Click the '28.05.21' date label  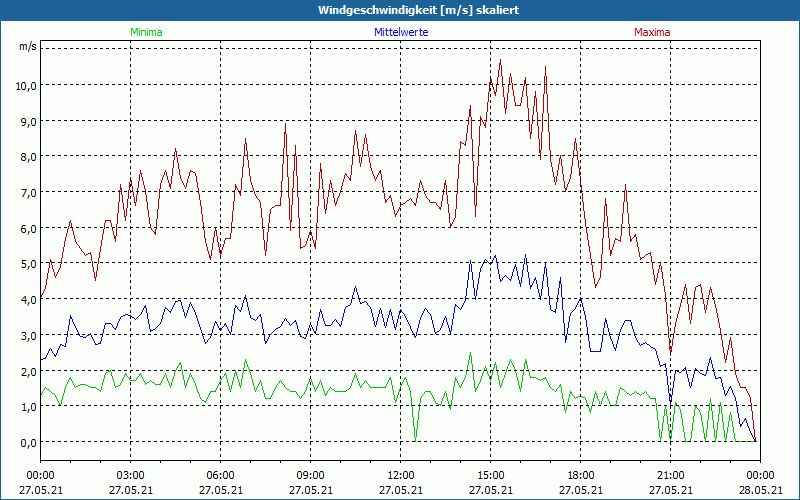pyautogui.click(x=760, y=490)
